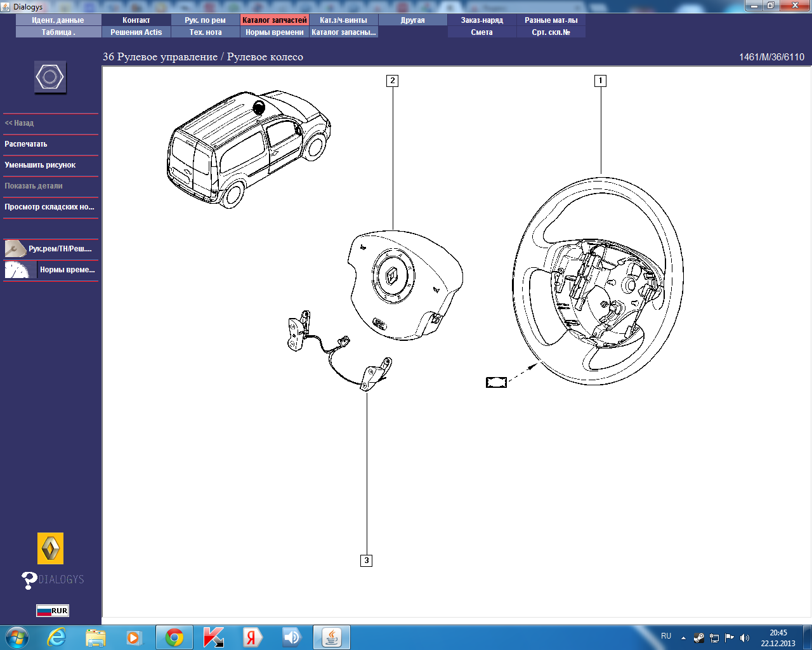The image size is (812, 650).
Task: Click the wiring harness with switches drawing
Action: pos(339,350)
